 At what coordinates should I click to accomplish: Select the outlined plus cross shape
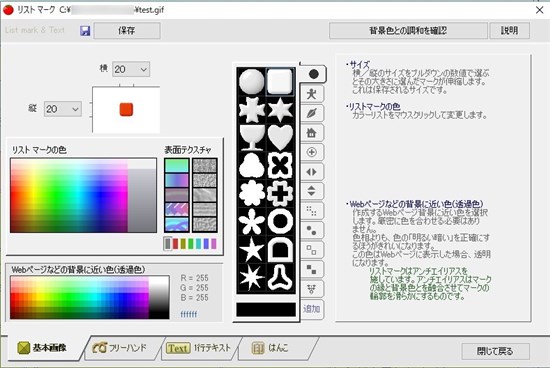pyautogui.click(x=280, y=193)
